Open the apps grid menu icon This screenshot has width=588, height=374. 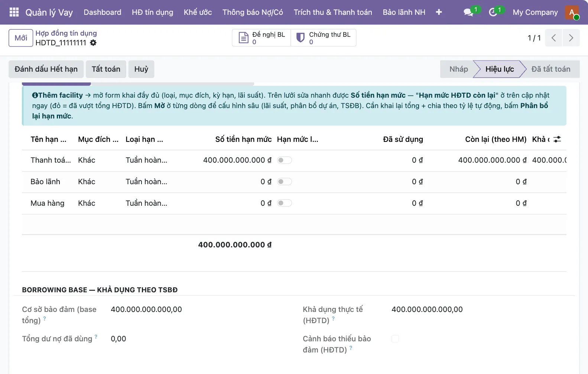[x=14, y=12]
